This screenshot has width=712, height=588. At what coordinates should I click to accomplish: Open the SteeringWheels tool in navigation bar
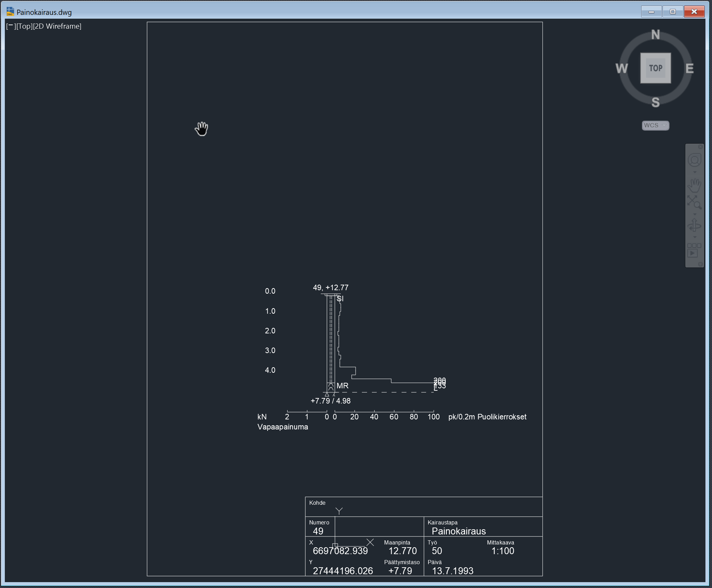(694, 160)
